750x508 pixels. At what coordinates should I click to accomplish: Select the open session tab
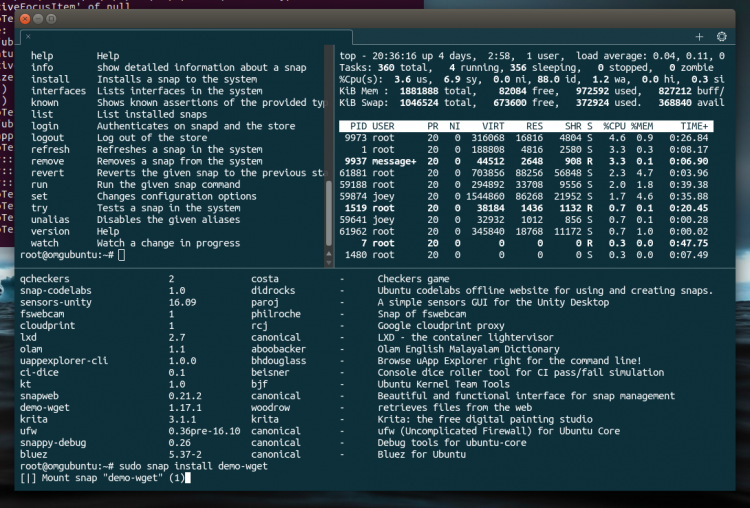coord(187,37)
